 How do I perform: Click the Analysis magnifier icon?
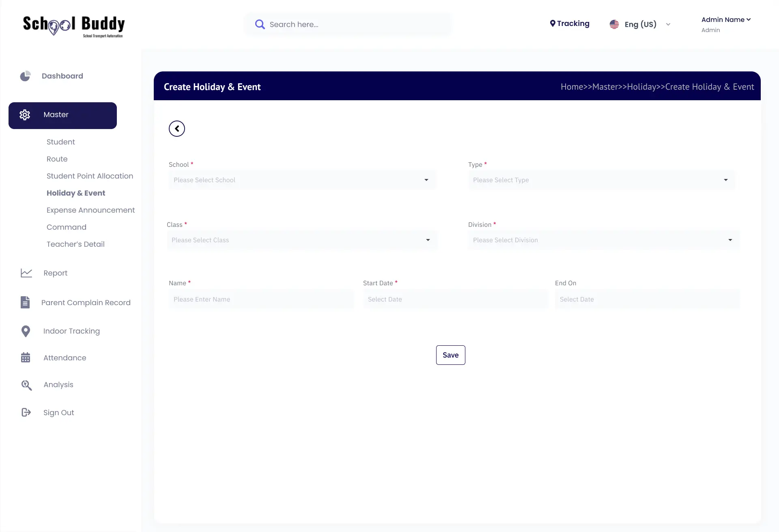26,385
